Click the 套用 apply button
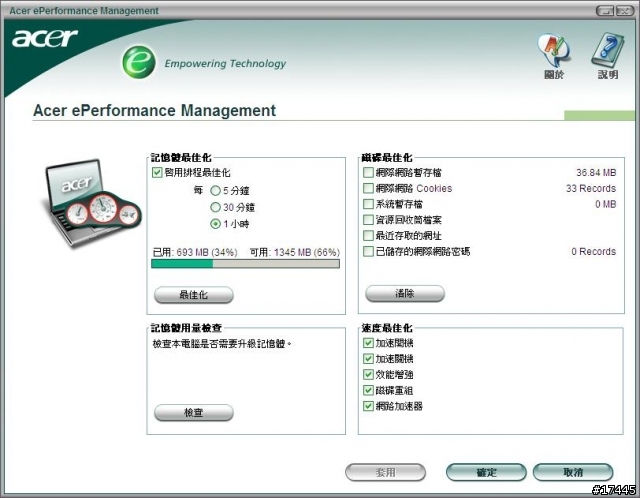The height and width of the screenshot is (498, 640). [385, 473]
